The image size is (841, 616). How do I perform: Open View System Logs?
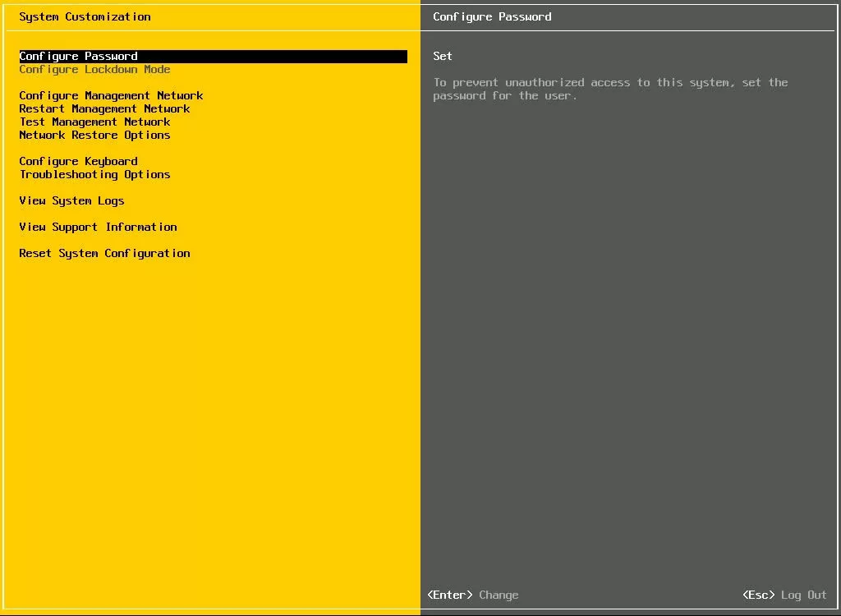tap(71, 201)
